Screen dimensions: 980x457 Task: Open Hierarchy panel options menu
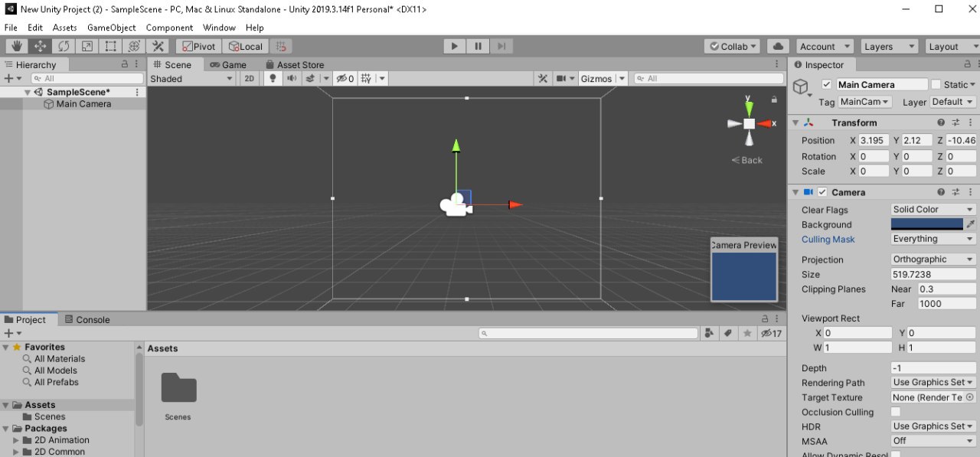tap(138, 65)
